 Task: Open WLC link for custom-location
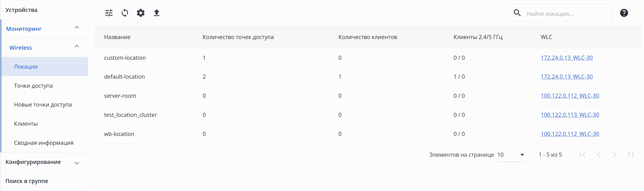[x=567, y=58]
